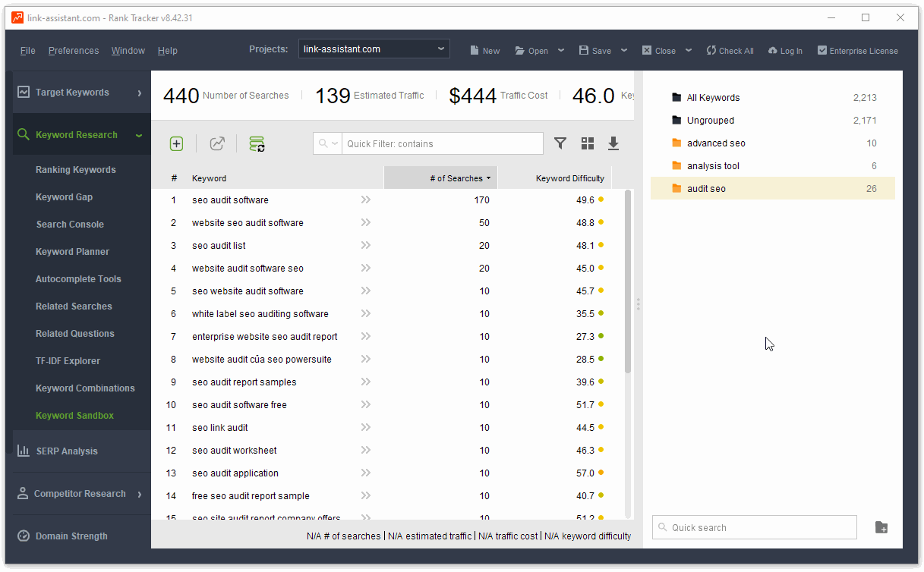Click the double chevron beside seo audit software
This screenshot has width=924, height=572.
click(x=366, y=200)
